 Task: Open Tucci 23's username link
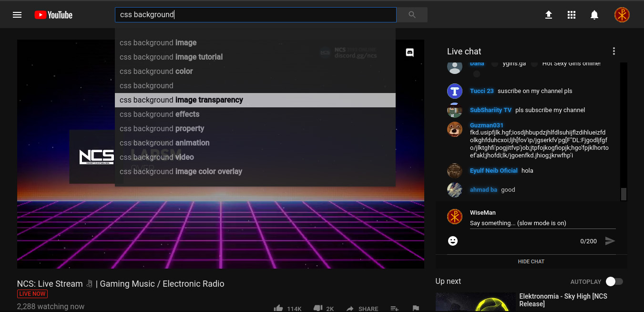[x=481, y=91]
